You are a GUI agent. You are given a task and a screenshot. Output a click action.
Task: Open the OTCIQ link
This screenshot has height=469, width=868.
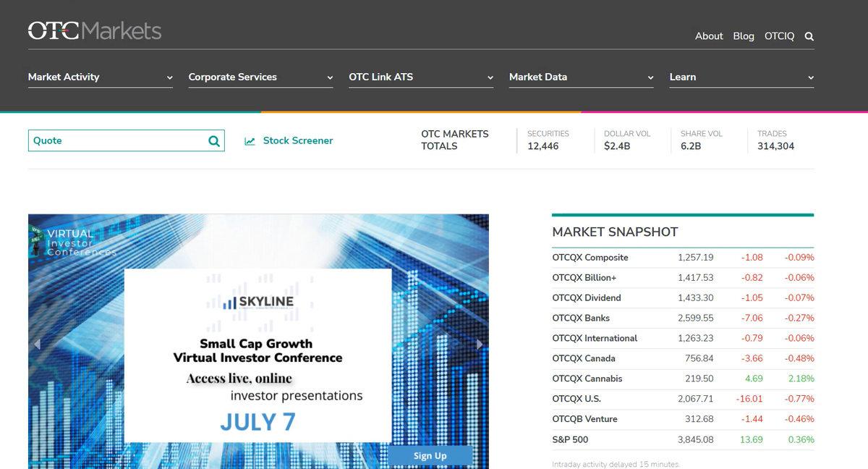(779, 36)
